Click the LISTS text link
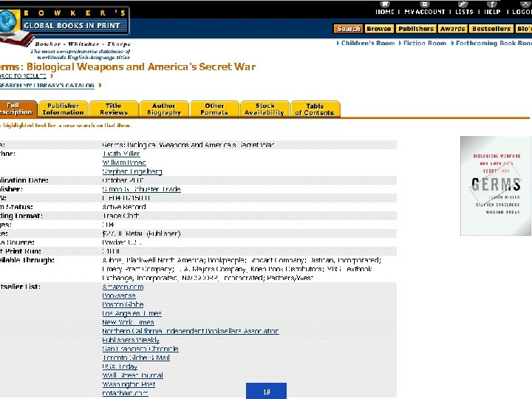 [x=464, y=12]
